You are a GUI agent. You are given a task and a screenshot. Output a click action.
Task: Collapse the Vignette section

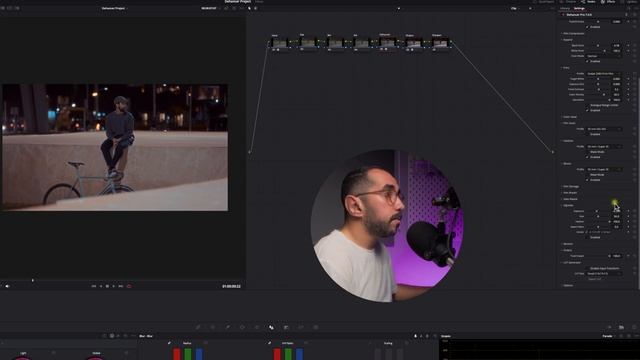point(568,205)
